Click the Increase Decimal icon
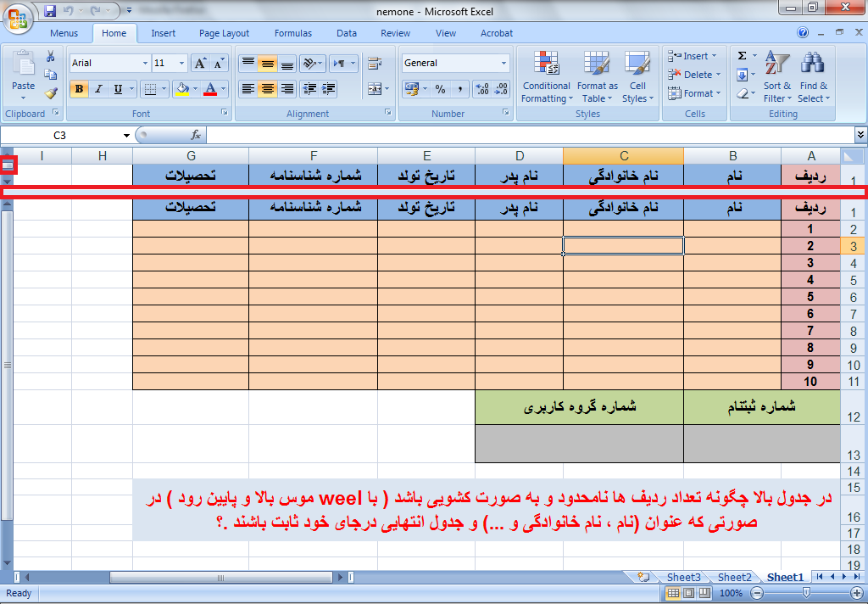 tap(482, 89)
